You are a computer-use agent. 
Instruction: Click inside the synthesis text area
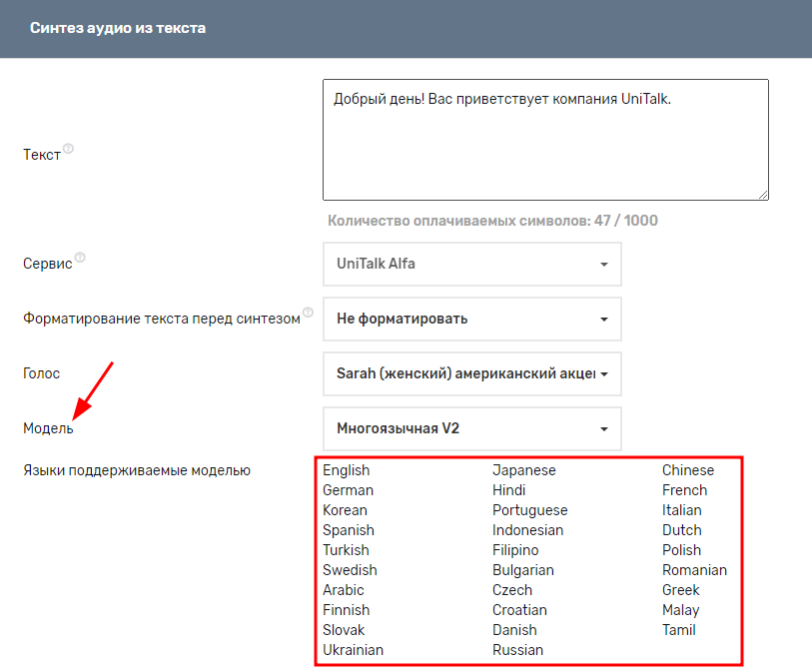544,140
